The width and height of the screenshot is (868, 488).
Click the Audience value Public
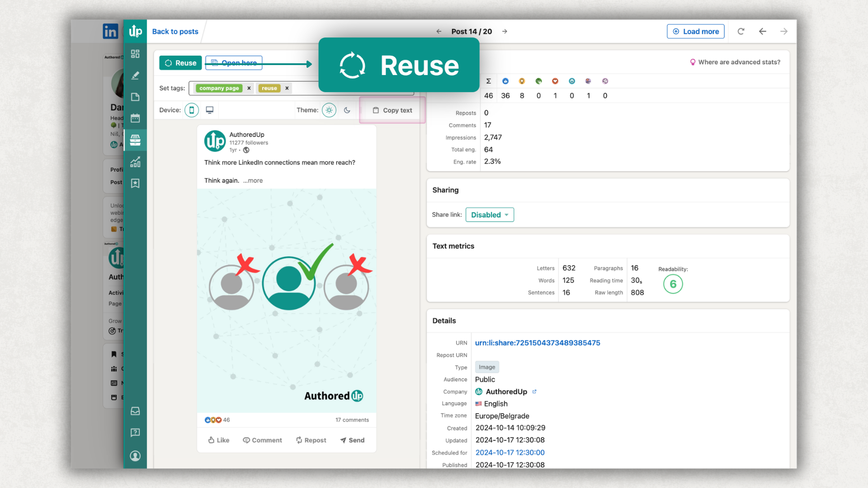pos(485,380)
